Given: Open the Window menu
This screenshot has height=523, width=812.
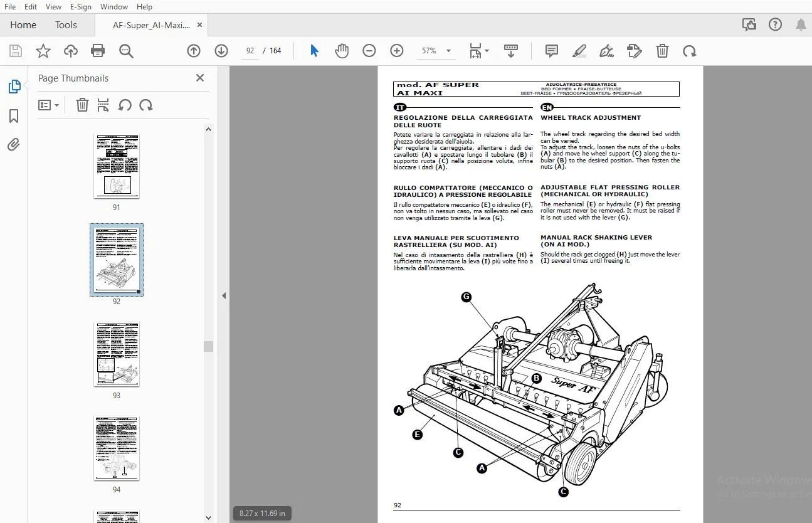Looking at the screenshot, I should 113,6.
